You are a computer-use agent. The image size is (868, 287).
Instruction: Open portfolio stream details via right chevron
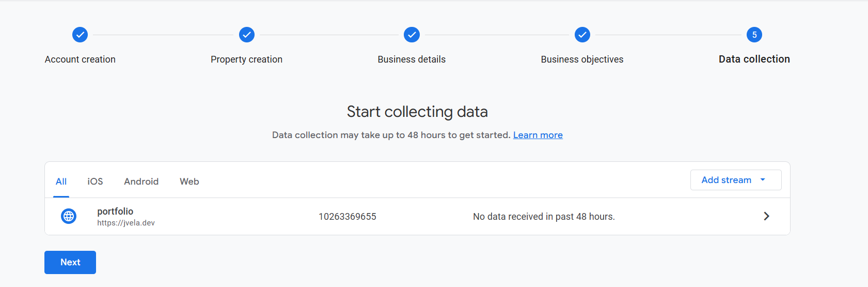click(x=767, y=216)
